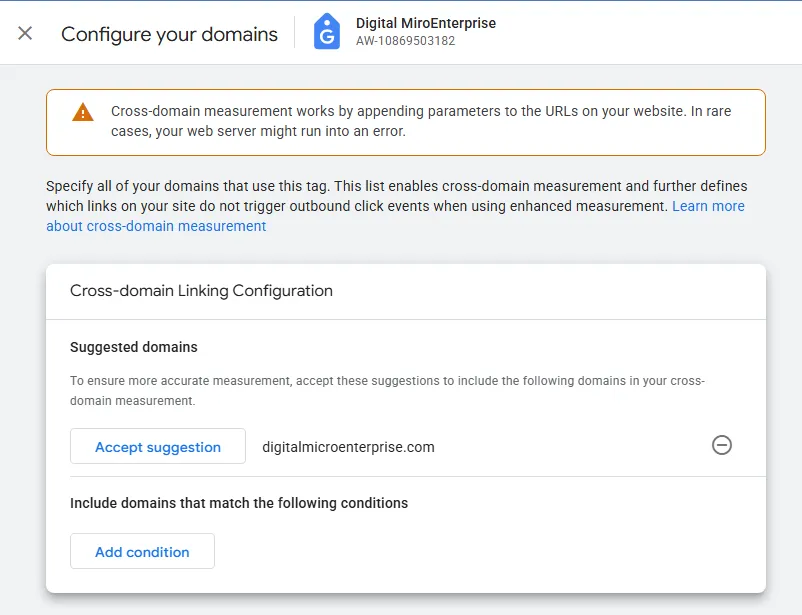The height and width of the screenshot is (615, 802).
Task: Click the Cross-domain Linking Configuration card header
Action: [x=201, y=291]
